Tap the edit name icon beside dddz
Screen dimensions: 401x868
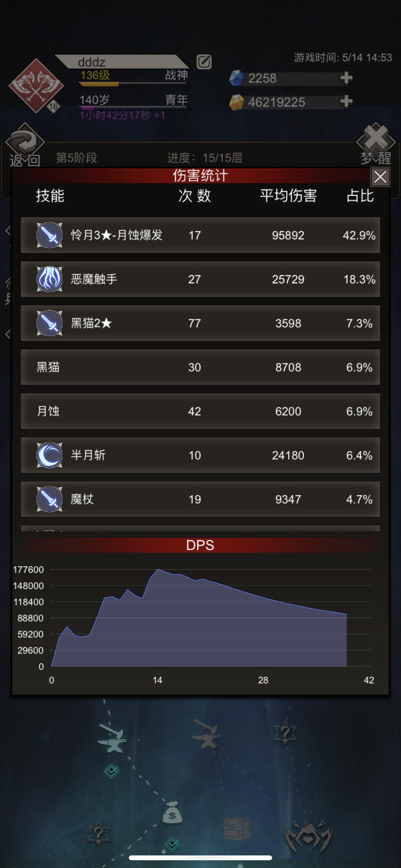204,62
